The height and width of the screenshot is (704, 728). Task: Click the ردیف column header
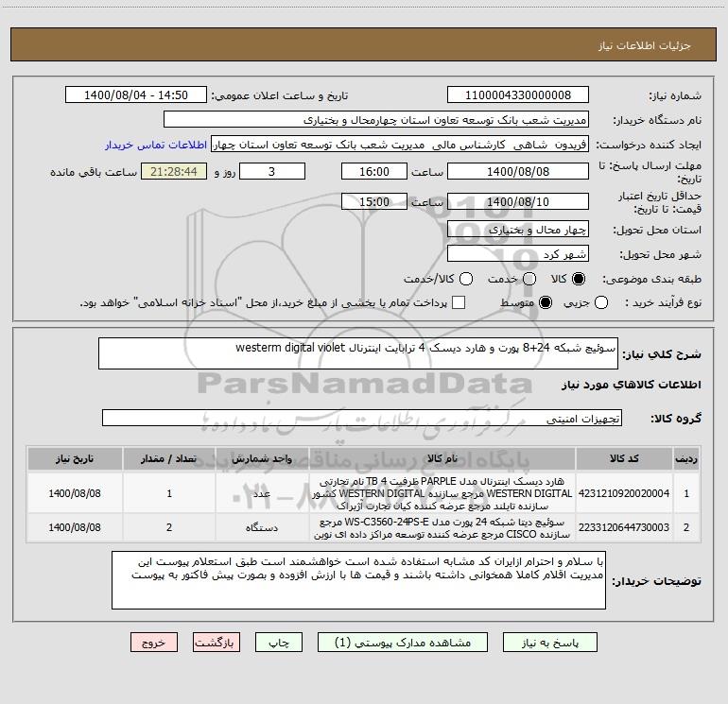[x=686, y=459]
